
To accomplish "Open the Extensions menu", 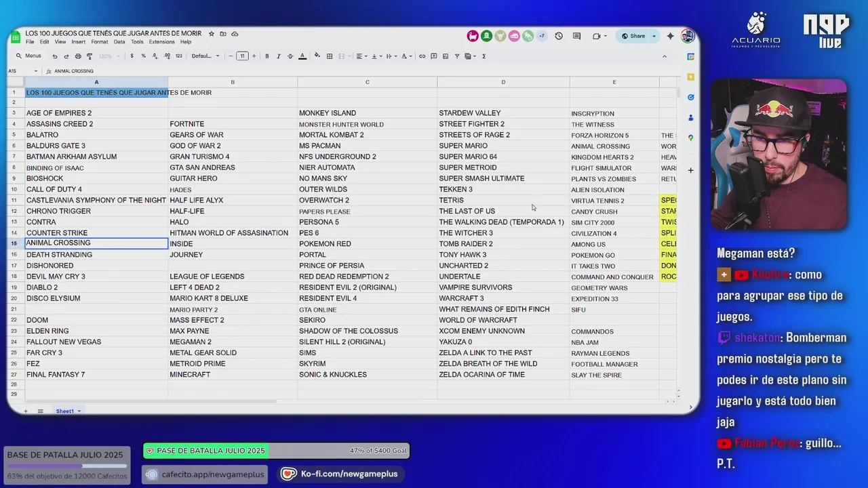I will 161,42.
